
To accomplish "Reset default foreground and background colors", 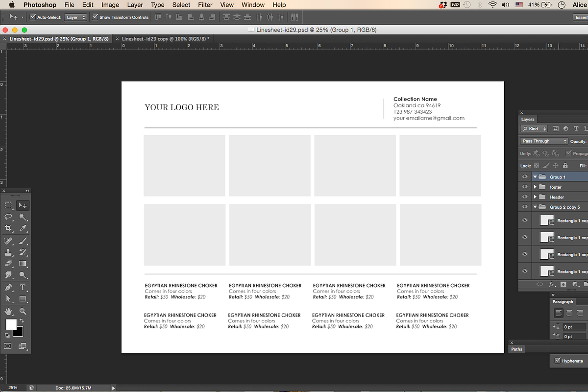I will 7,335.
